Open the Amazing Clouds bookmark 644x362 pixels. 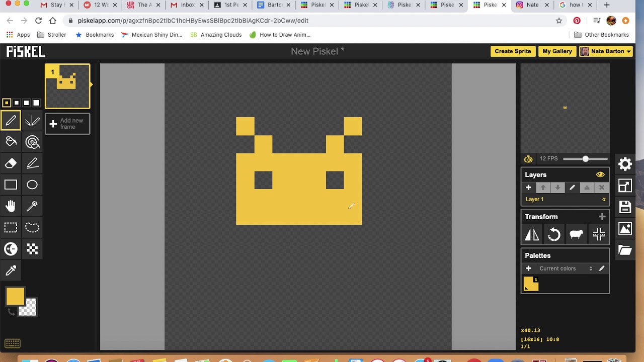point(216,35)
